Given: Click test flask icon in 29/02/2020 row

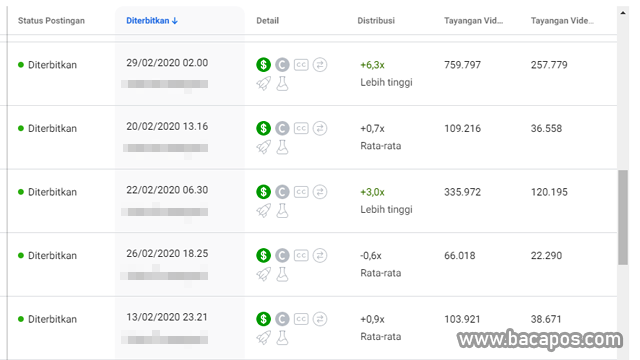Looking at the screenshot, I should click(x=282, y=83).
